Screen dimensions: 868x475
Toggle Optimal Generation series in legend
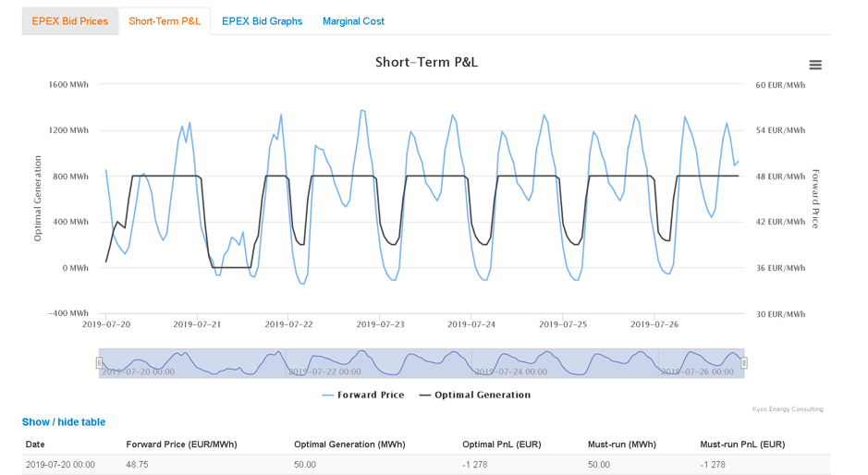(475, 395)
